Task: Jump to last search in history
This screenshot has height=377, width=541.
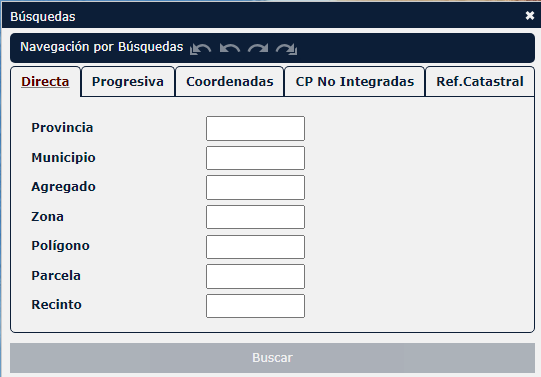Action: coord(286,49)
